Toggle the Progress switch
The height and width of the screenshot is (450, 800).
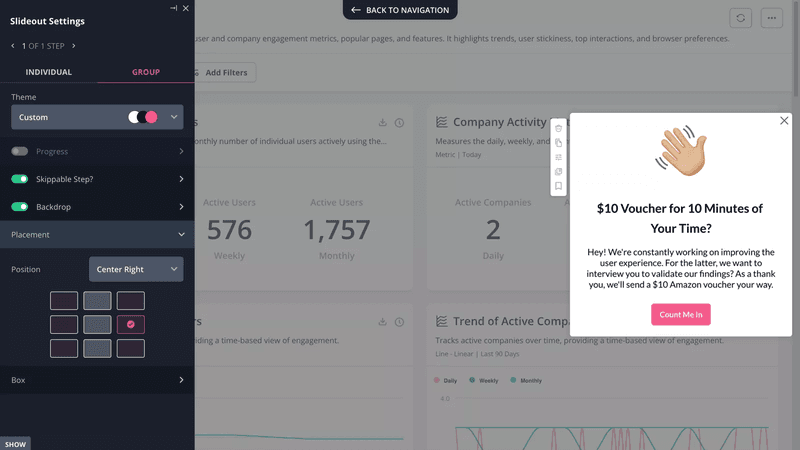20,151
